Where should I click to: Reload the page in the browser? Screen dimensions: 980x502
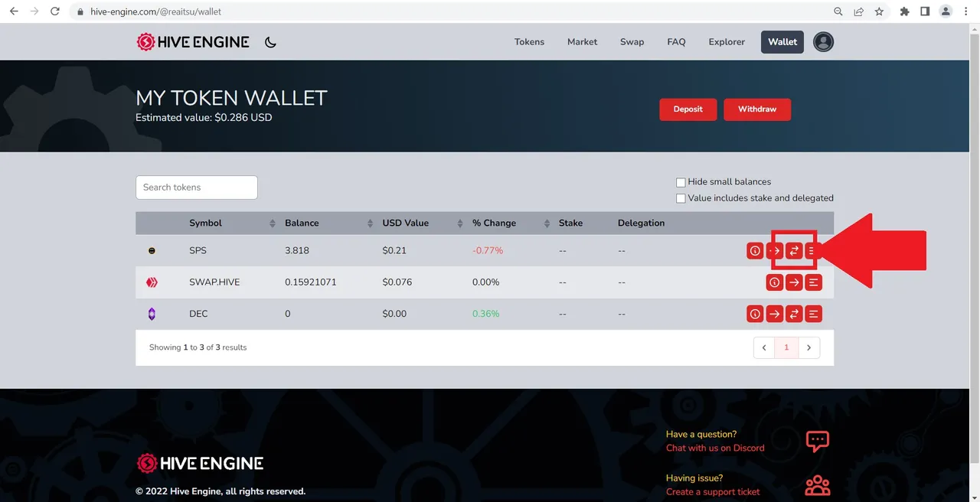[x=54, y=11]
